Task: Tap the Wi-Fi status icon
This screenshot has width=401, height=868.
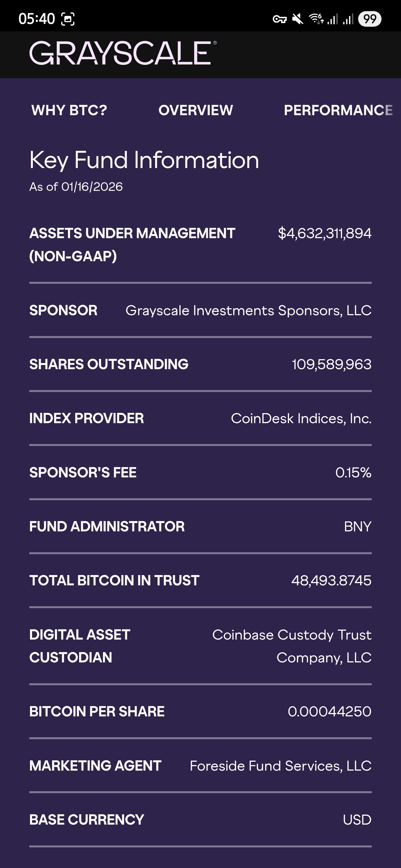Action: click(316, 19)
